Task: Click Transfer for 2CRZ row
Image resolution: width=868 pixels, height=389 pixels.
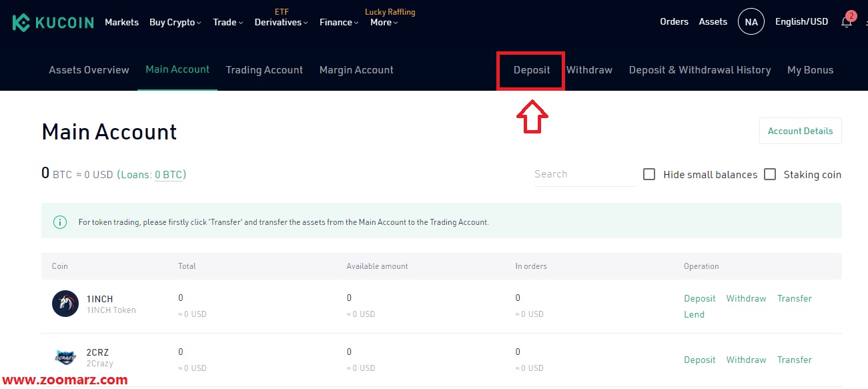Action: [794, 360]
